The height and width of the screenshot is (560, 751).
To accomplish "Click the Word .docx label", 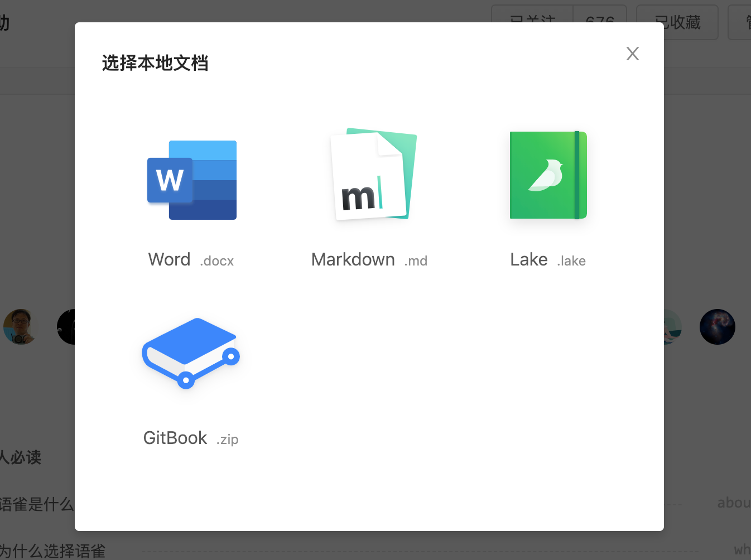I will [191, 260].
